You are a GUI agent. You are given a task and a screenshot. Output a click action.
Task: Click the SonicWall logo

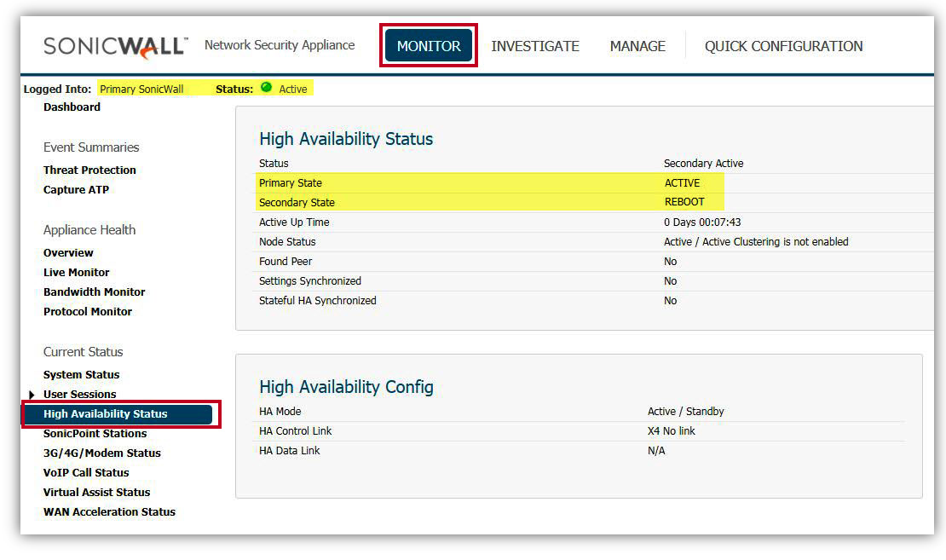click(115, 47)
